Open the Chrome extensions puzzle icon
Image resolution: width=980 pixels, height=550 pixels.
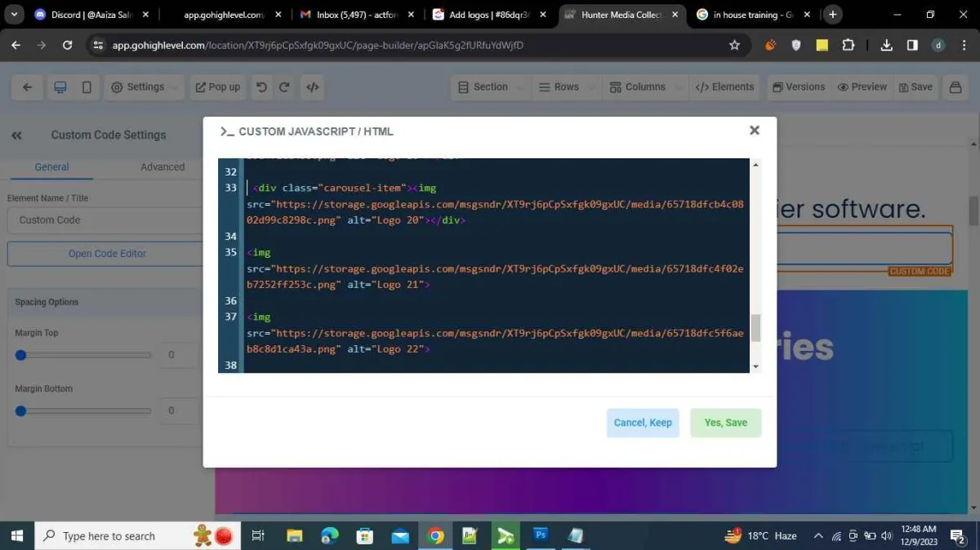tap(849, 46)
